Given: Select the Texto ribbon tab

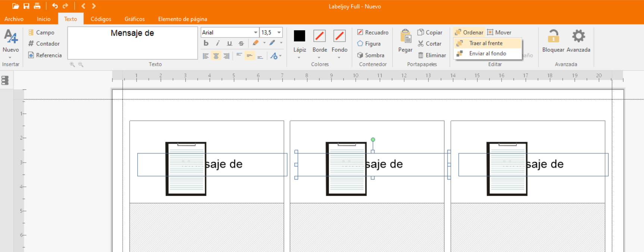Looking at the screenshot, I should tap(70, 19).
